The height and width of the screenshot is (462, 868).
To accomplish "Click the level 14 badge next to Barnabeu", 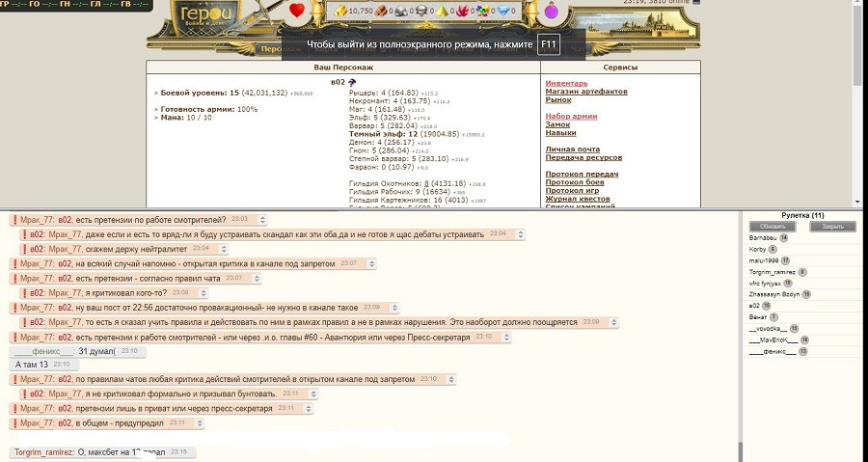I will [783, 238].
